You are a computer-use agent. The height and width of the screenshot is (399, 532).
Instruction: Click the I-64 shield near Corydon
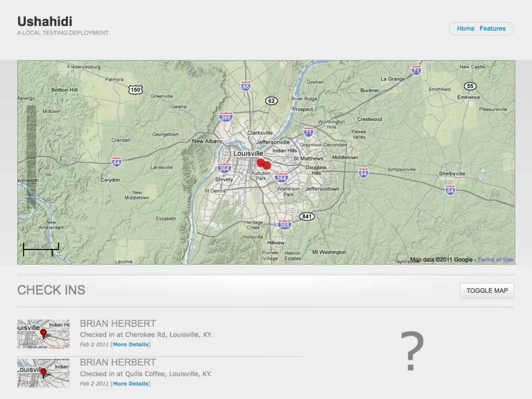click(x=116, y=162)
